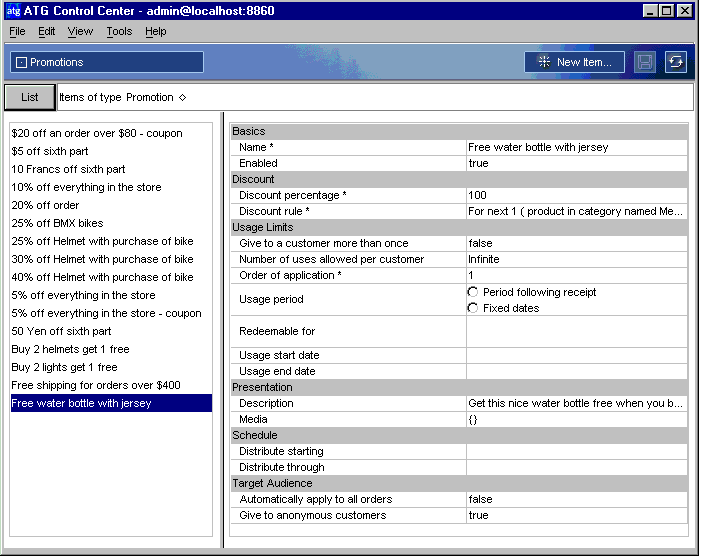
Task: Select '10 Francs off sixth part'
Action: [111, 169]
